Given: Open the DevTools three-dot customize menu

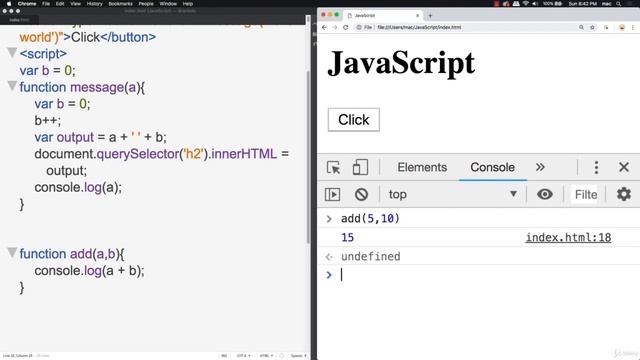Looking at the screenshot, I should (x=596, y=167).
